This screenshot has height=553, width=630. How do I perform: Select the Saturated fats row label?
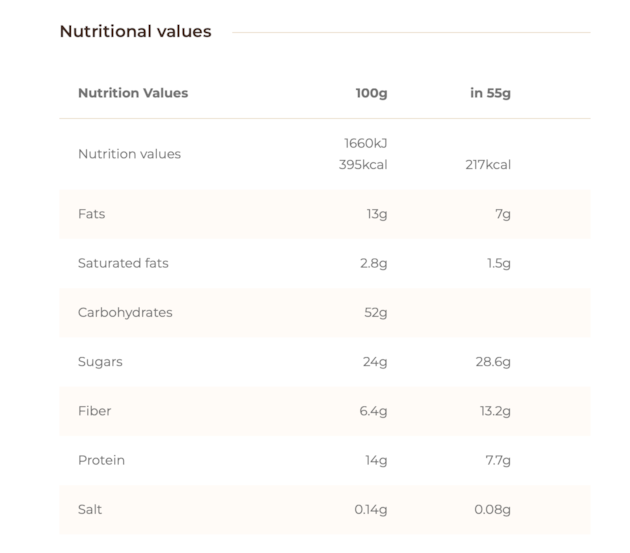[123, 263]
